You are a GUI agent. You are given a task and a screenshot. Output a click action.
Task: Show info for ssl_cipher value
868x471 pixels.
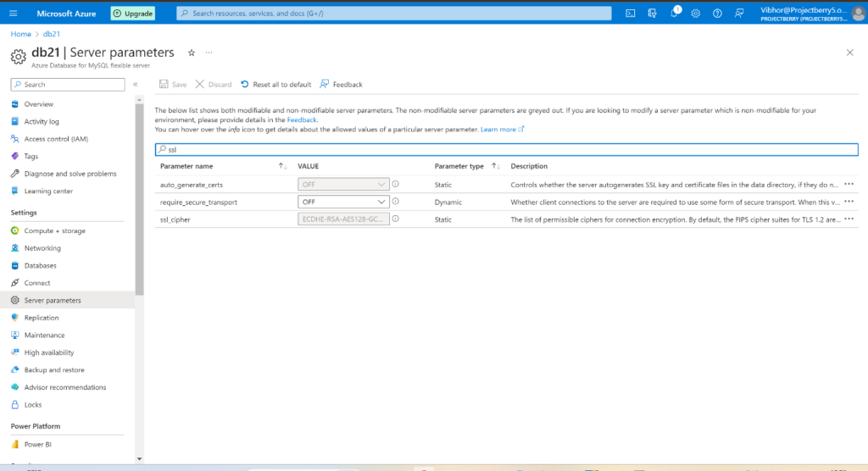[395, 219]
